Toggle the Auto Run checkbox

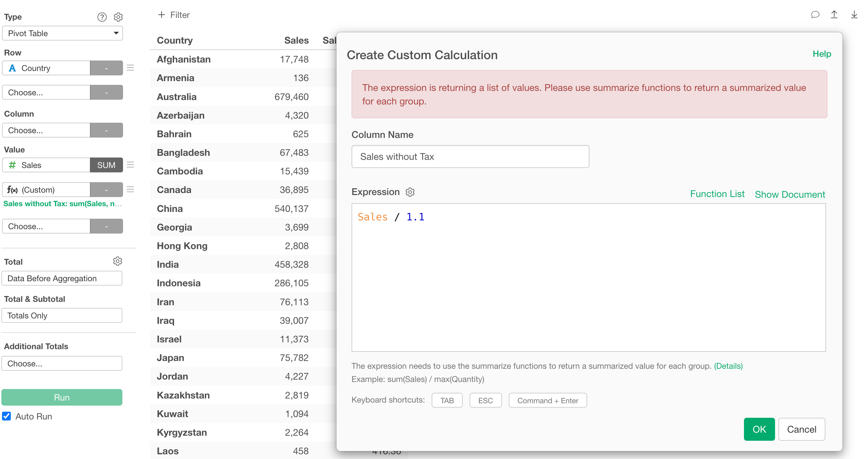pyautogui.click(x=7, y=416)
